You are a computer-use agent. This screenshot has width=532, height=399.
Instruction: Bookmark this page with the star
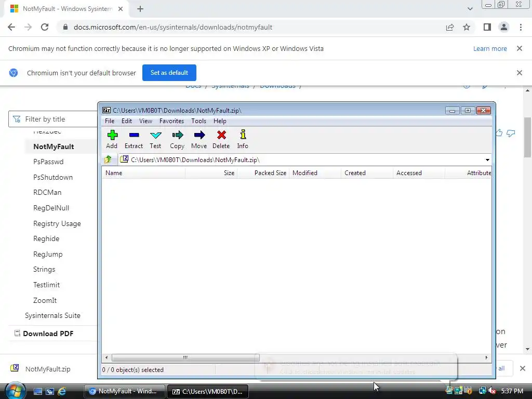coord(467,27)
